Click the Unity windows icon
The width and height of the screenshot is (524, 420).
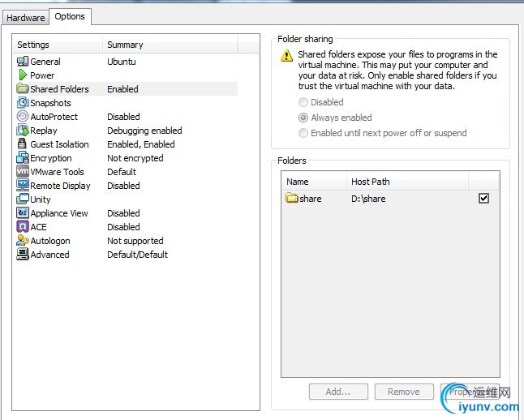[23, 199]
